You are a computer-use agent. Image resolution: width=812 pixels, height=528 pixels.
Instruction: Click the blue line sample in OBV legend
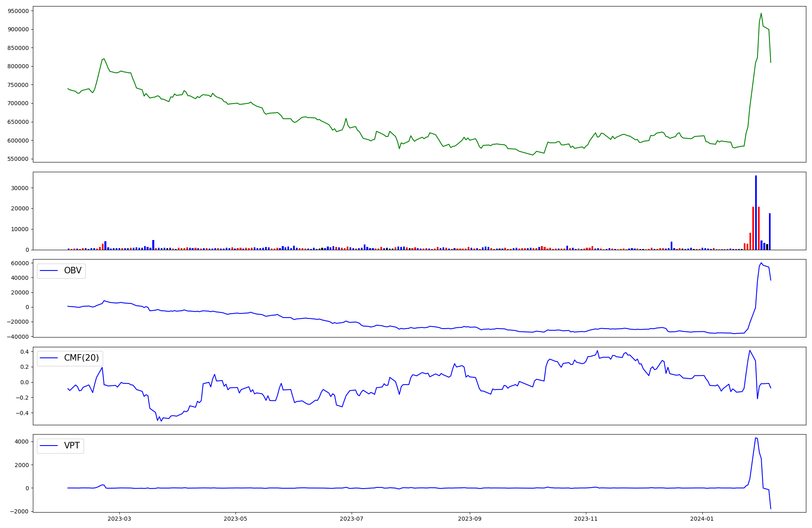tap(49, 270)
